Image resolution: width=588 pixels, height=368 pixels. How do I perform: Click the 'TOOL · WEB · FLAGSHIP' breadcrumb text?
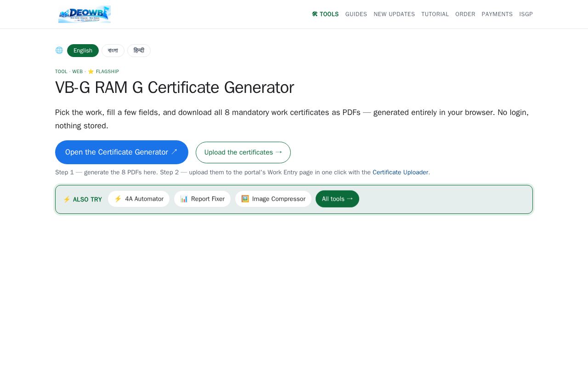[x=87, y=72]
